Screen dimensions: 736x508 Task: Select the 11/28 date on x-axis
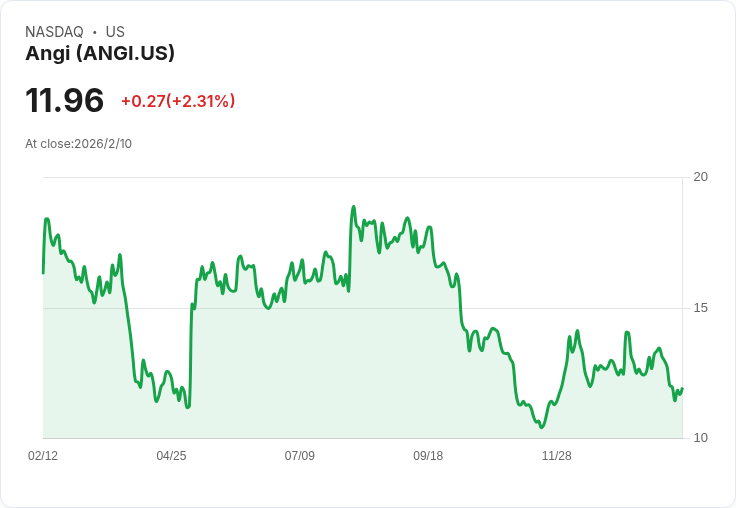coord(556,456)
